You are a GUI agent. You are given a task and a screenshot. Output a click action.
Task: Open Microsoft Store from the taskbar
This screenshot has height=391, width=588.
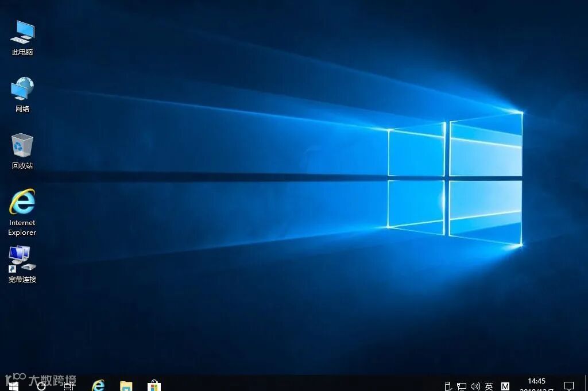(x=154, y=385)
